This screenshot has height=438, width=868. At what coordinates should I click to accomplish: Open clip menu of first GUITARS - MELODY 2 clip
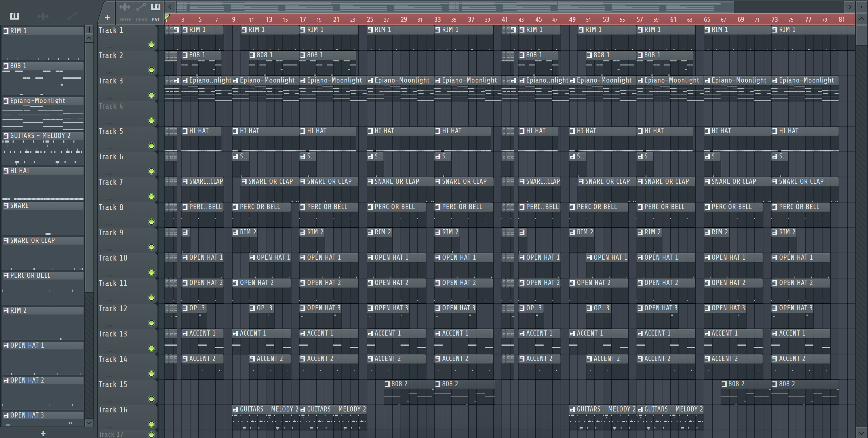(x=235, y=409)
